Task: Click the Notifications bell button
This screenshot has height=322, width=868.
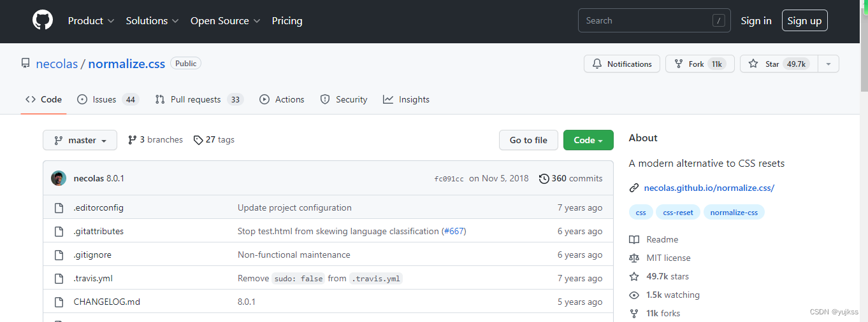Action: tap(622, 64)
